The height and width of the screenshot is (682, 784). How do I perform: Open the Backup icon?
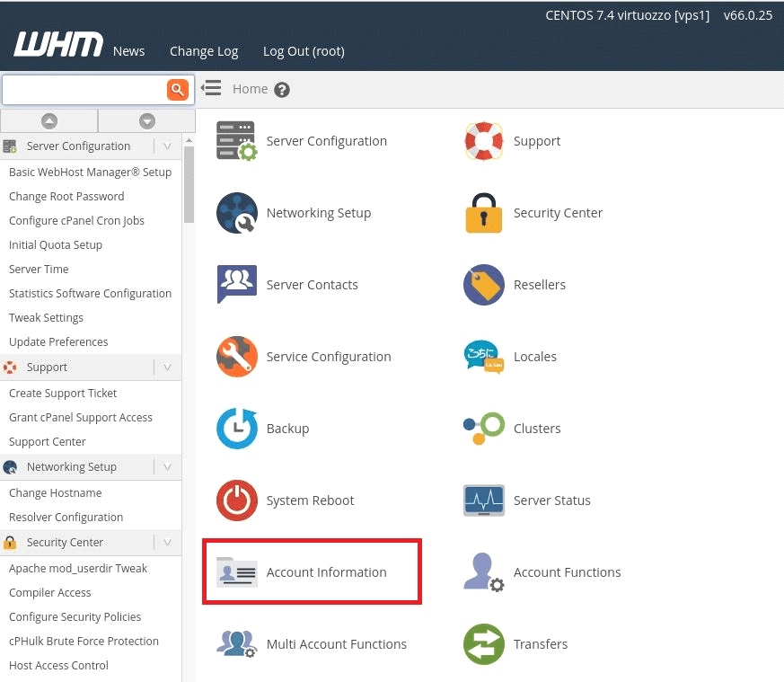(235, 429)
